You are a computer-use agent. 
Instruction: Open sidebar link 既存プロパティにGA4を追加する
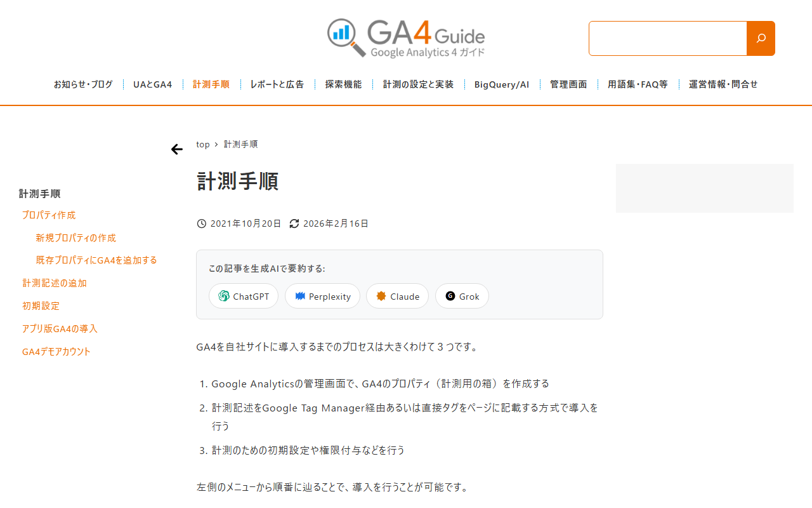click(x=96, y=260)
